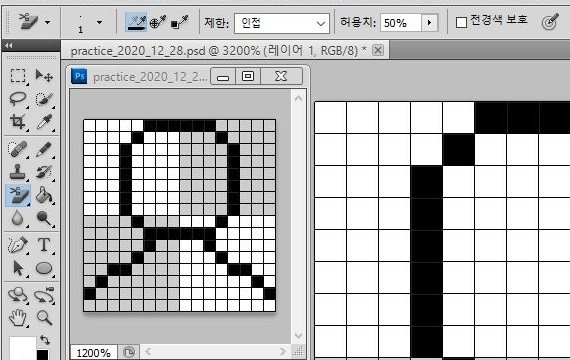The width and height of the screenshot is (570, 360).
Task: Select the History Brush tool
Action: [x=44, y=172]
